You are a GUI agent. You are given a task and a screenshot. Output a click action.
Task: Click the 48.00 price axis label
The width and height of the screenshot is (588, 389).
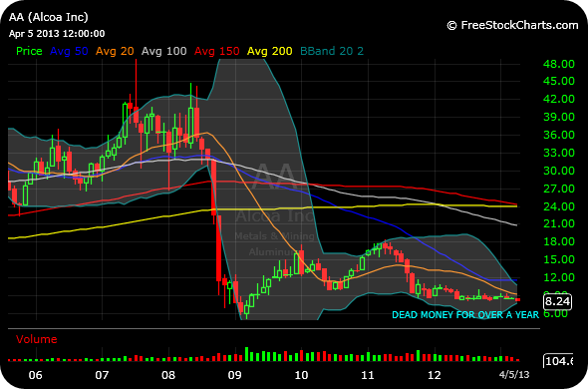[x=559, y=64]
